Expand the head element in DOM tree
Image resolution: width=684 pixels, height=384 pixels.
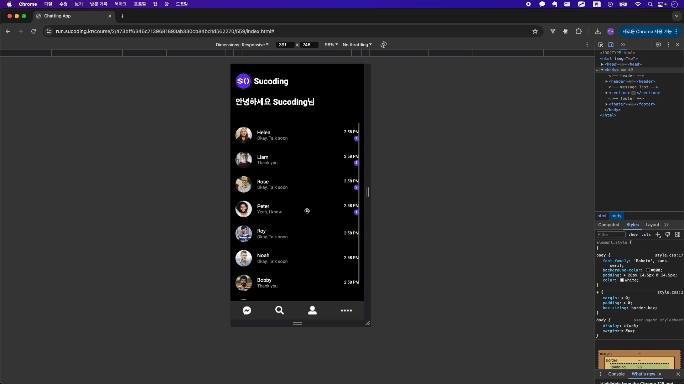point(602,64)
